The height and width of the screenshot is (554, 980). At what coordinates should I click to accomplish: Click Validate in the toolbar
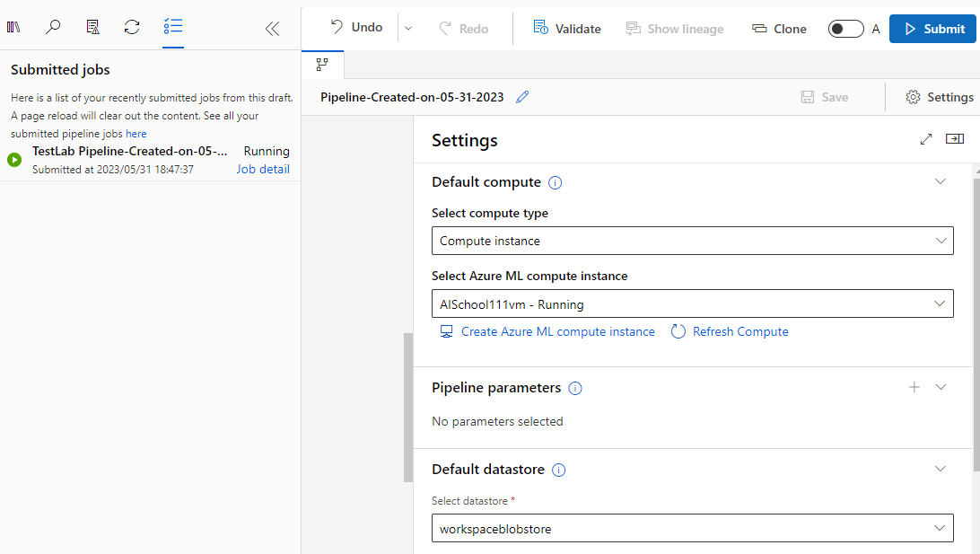point(567,29)
